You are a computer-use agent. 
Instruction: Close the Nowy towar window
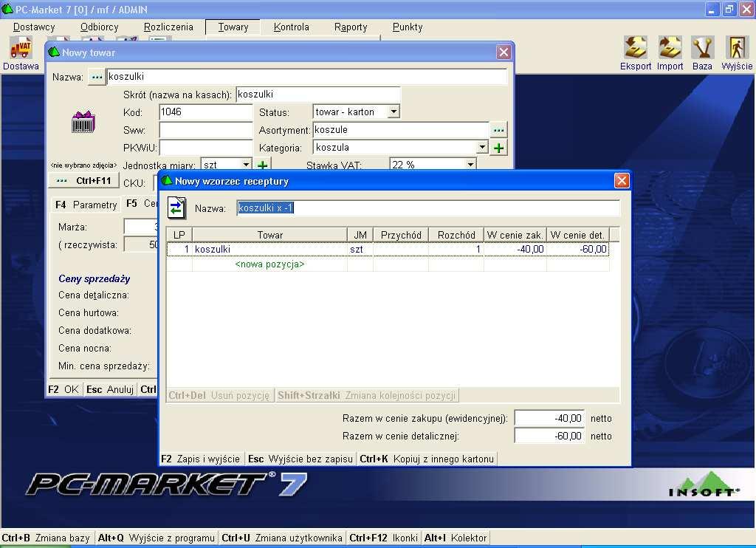pos(504,52)
